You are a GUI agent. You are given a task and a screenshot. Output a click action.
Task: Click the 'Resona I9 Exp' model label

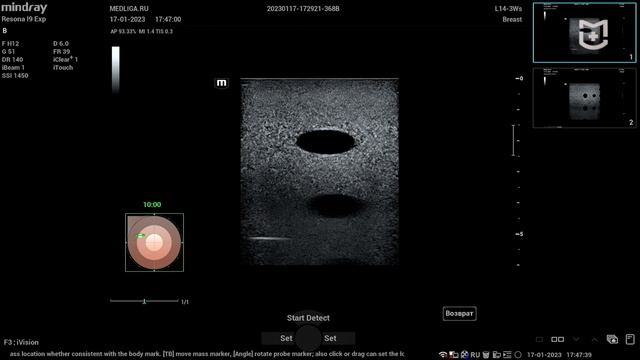[x=24, y=19]
